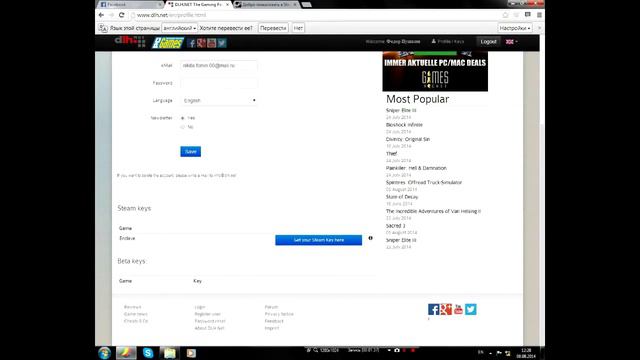Open Google Plus icon in page footer
Image resolution: width=640 pixels, height=360 pixels.
pos(446,309)
